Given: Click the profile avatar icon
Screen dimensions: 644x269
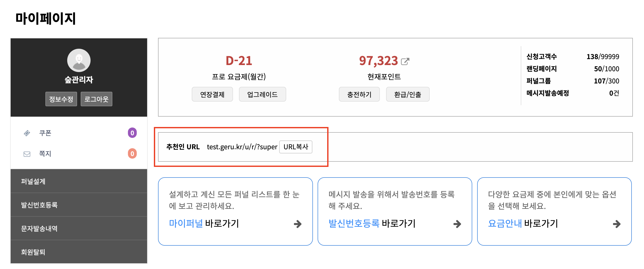Looking at the screenshot, I should pos(79,60).
